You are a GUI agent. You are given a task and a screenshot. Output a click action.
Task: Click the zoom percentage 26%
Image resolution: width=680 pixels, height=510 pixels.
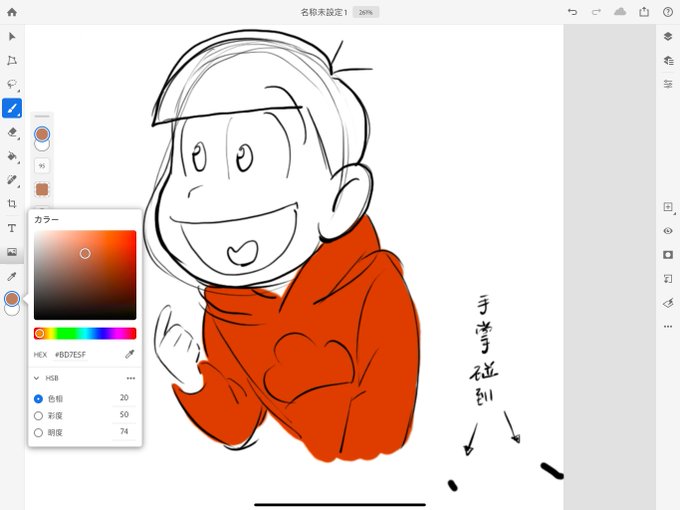pyautogui.click(x=366, y=12)
